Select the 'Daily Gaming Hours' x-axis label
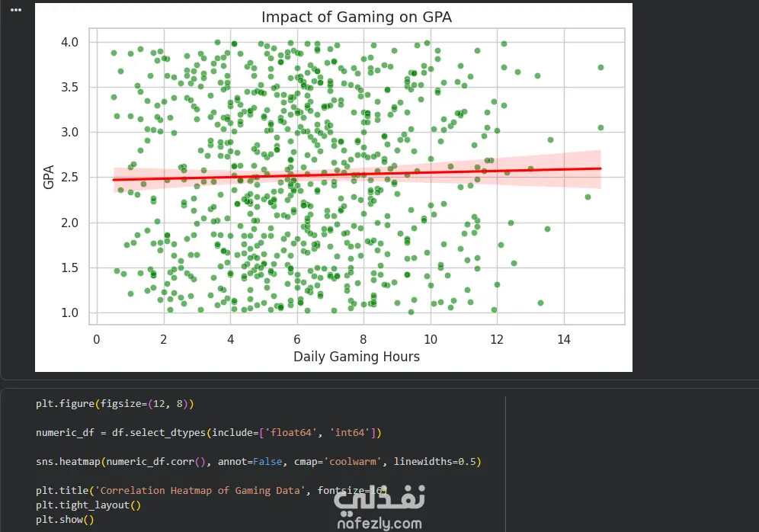 [x=357, y=356]
